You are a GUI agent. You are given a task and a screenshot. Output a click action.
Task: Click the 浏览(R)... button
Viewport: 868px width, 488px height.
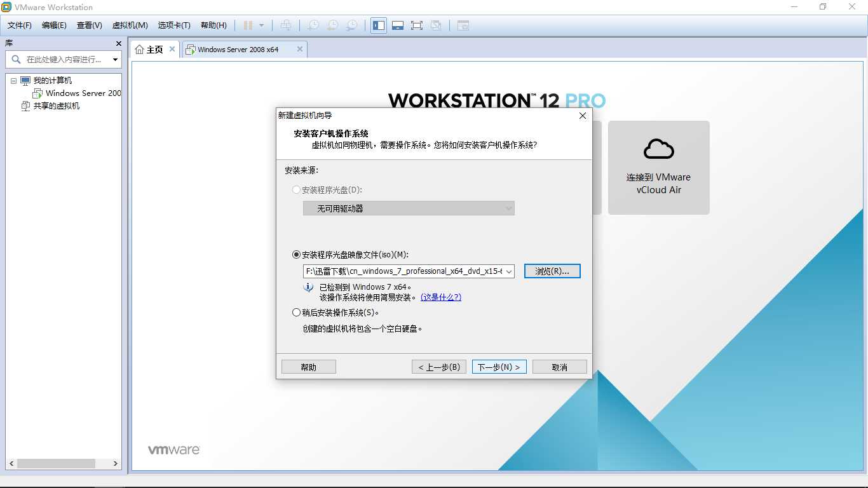pyautogui.click(x=552, y=271)
